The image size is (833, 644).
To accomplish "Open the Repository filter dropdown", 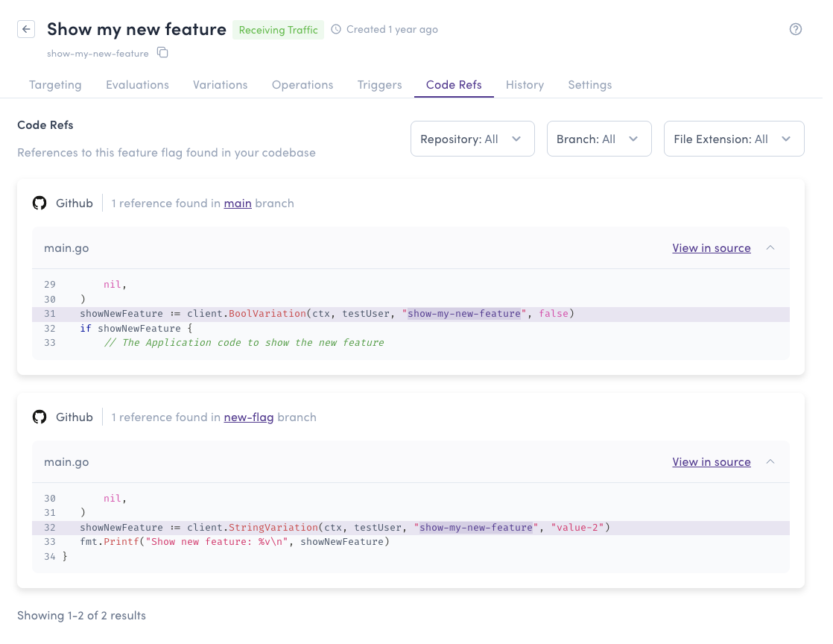I will click(472, 139).
